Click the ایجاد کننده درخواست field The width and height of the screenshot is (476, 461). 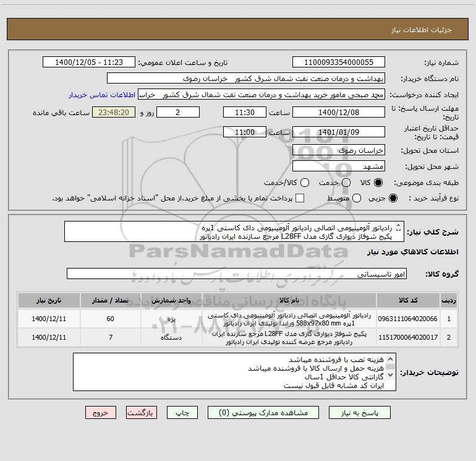point(261,95)
